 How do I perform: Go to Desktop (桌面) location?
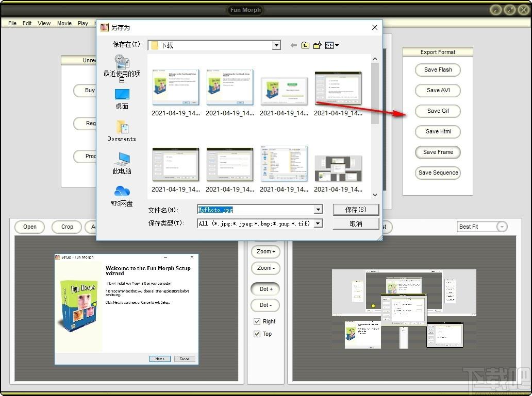pyautogui.click(x=122, y=99)
